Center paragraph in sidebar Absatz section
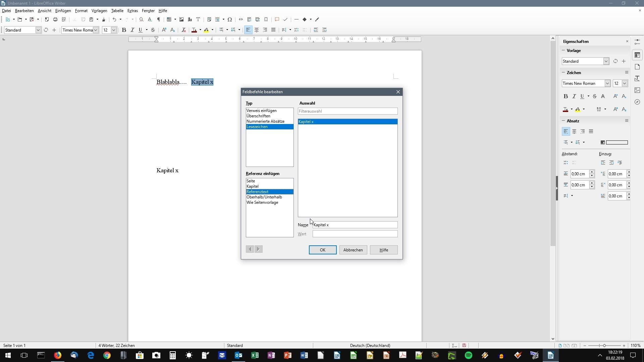 tap(574, 131)
